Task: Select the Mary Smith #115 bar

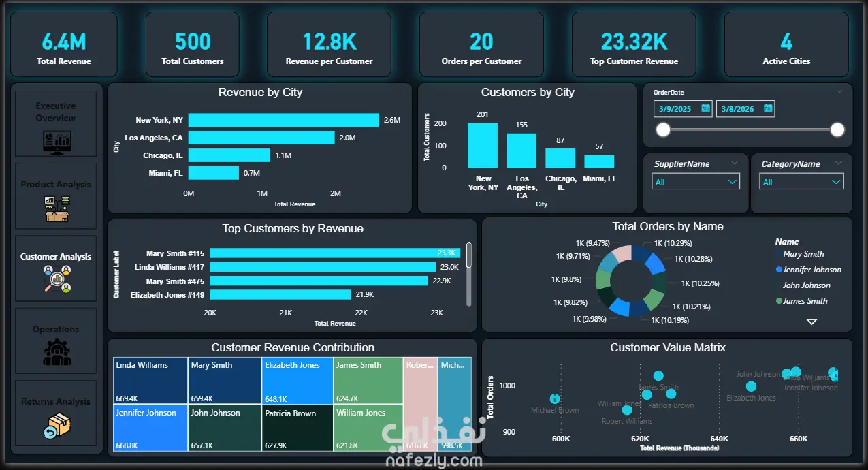Action: coord(336,253)
